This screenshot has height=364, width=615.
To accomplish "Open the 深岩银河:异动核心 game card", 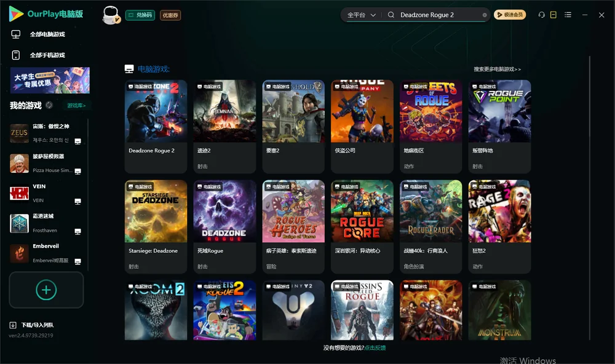I will point(362,227).
